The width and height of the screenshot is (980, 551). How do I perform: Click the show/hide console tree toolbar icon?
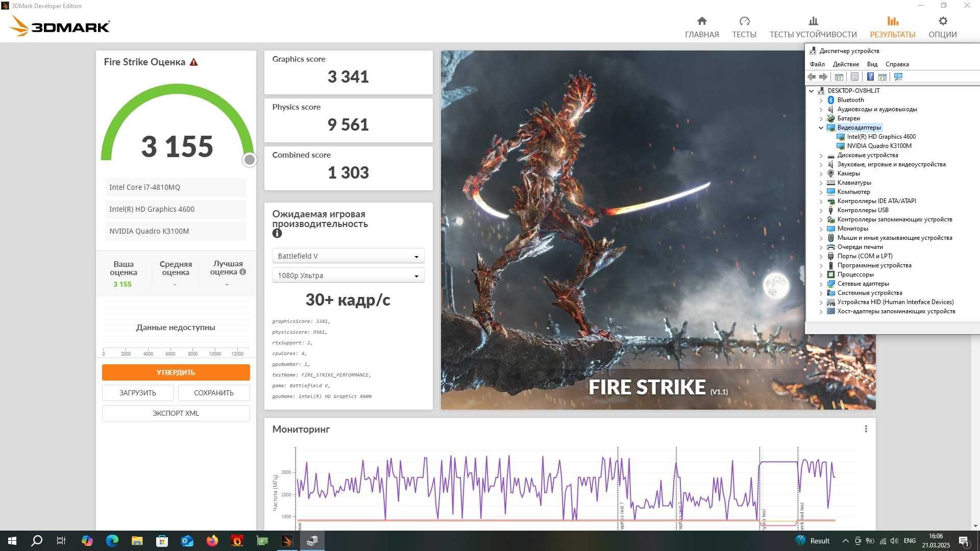[839, 77]
